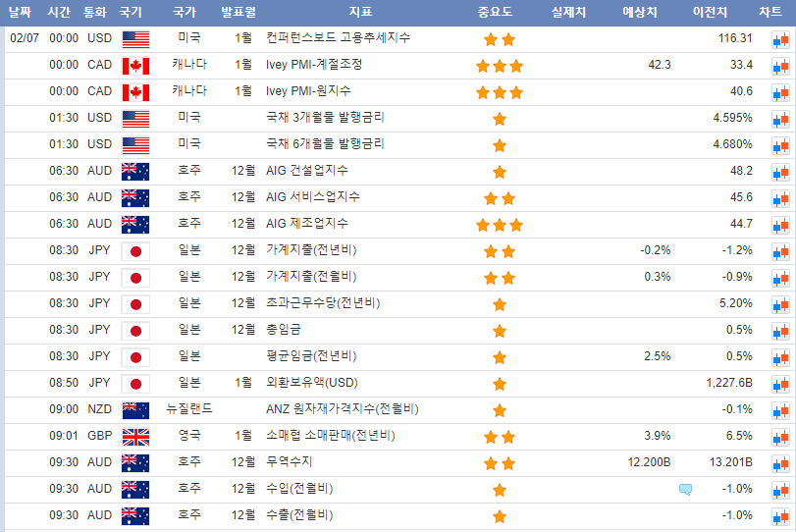The width and height of the screenshot is (796, 532).
Task: Click Canada flag in Ivey PMI-원지수 row
Action: (135, 92)
